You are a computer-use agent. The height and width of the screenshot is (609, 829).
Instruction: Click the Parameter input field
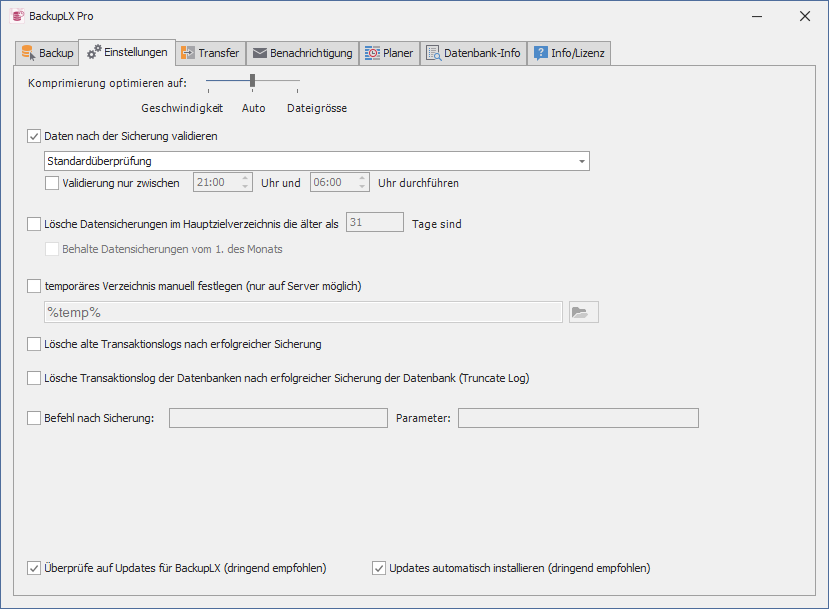tap(577, 418)
